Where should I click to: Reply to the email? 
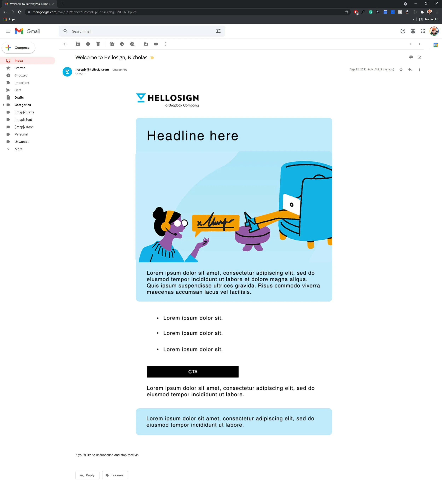tap(87, 475)
